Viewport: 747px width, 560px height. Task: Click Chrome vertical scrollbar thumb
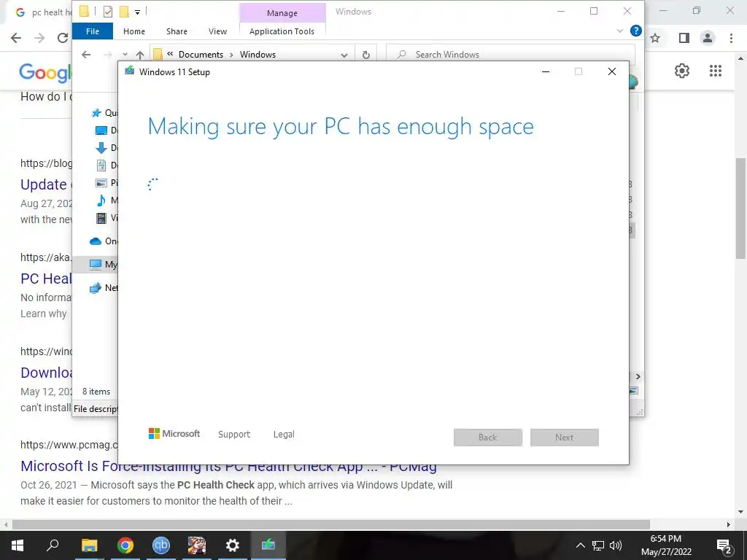tap(740, 208)
